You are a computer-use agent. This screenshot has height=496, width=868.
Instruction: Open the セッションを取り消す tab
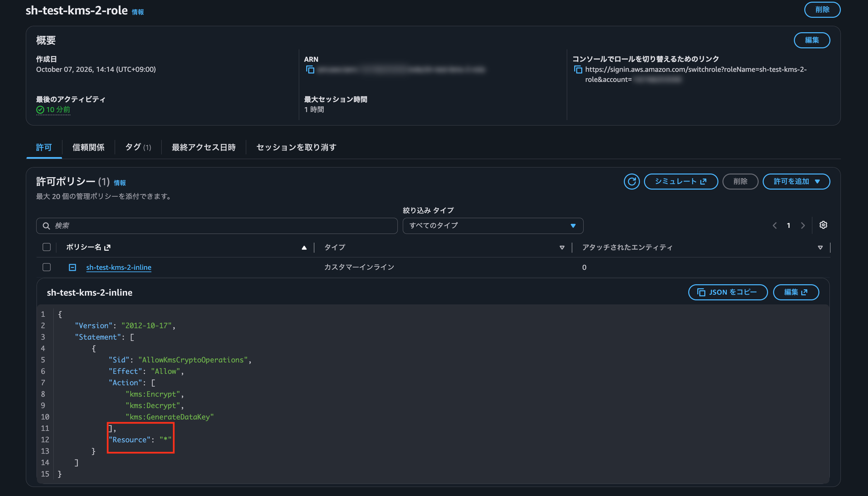coord(296,148)
